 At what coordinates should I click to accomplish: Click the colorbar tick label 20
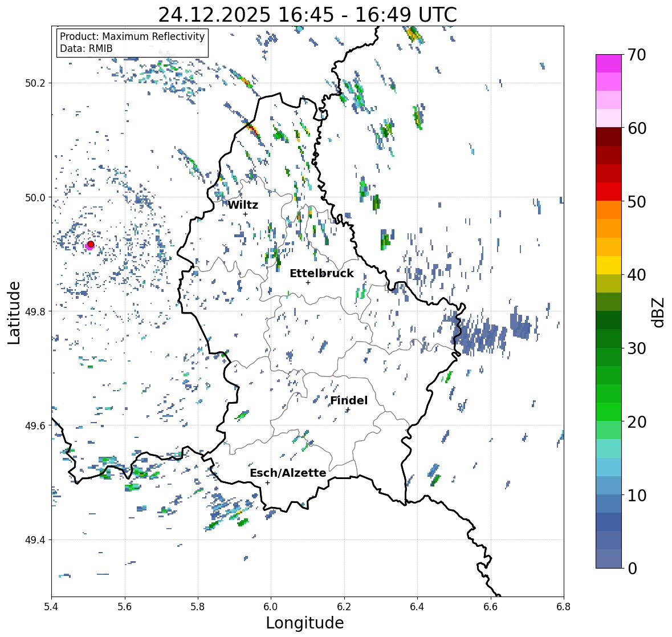pos(637,422)
